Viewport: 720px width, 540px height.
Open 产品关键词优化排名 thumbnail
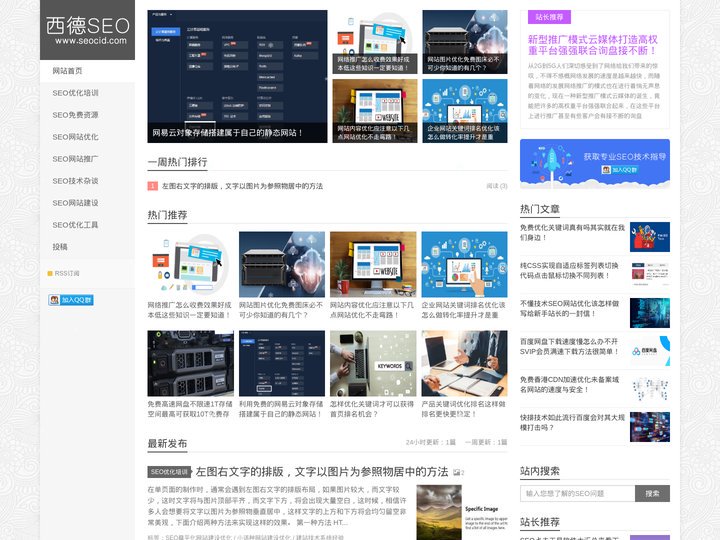point(464,363)
